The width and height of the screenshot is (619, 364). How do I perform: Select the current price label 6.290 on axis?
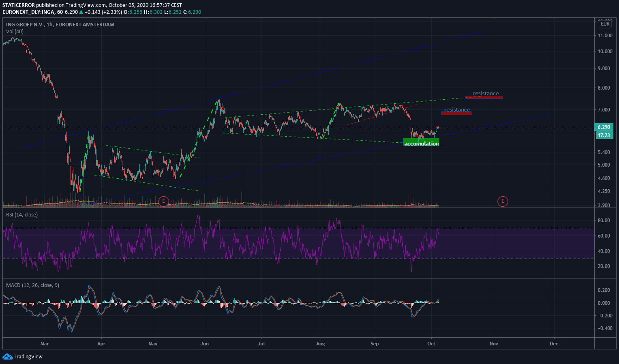point(604,127)
